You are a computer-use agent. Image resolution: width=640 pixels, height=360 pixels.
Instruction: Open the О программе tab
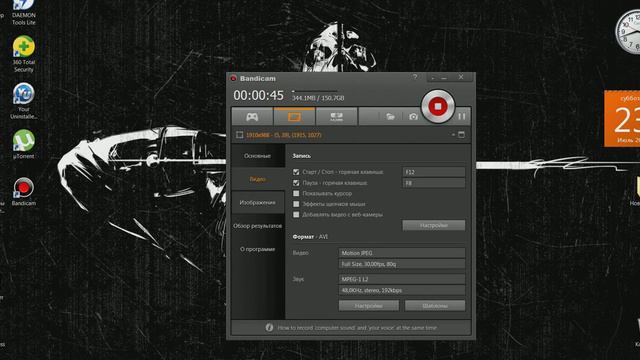pyautogui.click(x=258, y=249)
